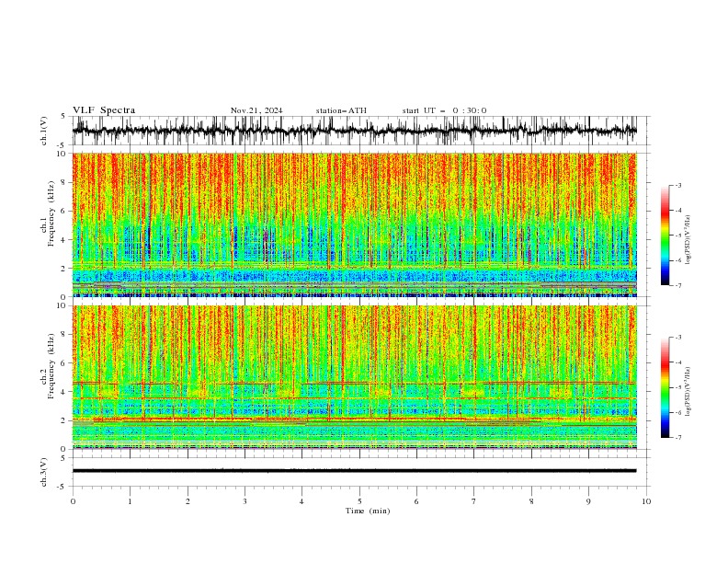Click the "ch.2 Frequency (kHz)" axis label

coord(50,366)
